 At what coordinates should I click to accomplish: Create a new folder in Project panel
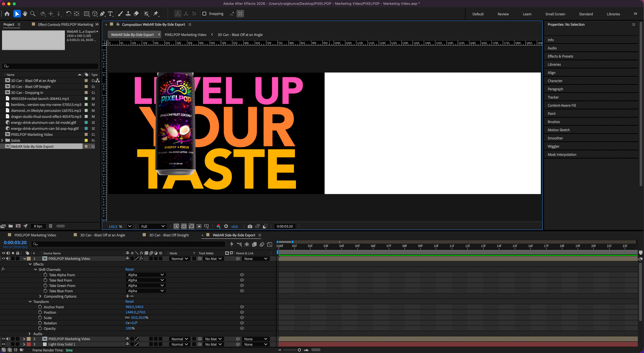pyautogui.click(x=11, y=226)
